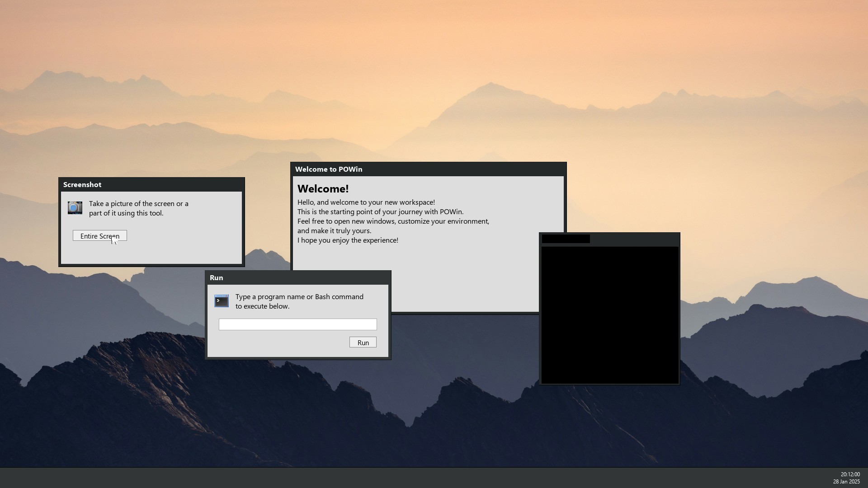Click the terminal icon in Run dialog
868x488 pixels.
click(222, 301)
